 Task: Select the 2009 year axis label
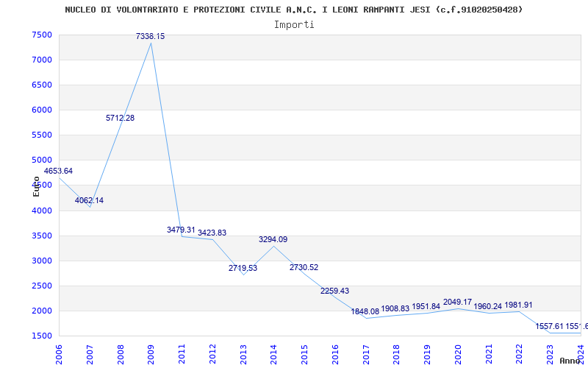[151, 355]
